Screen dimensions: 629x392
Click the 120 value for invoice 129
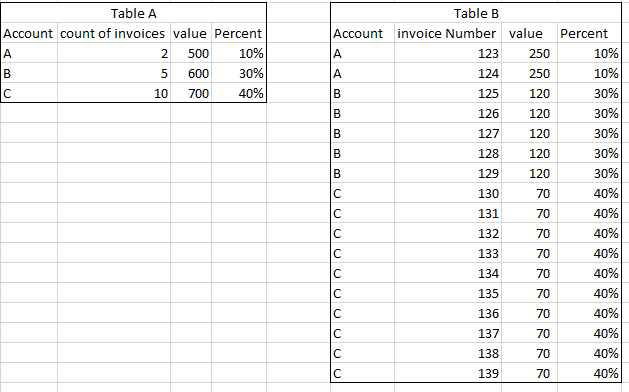(530, 173)
